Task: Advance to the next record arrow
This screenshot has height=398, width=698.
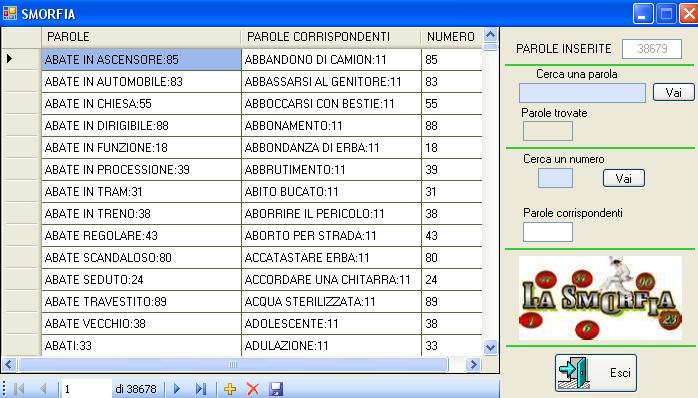Action: (x=177, y=389)
